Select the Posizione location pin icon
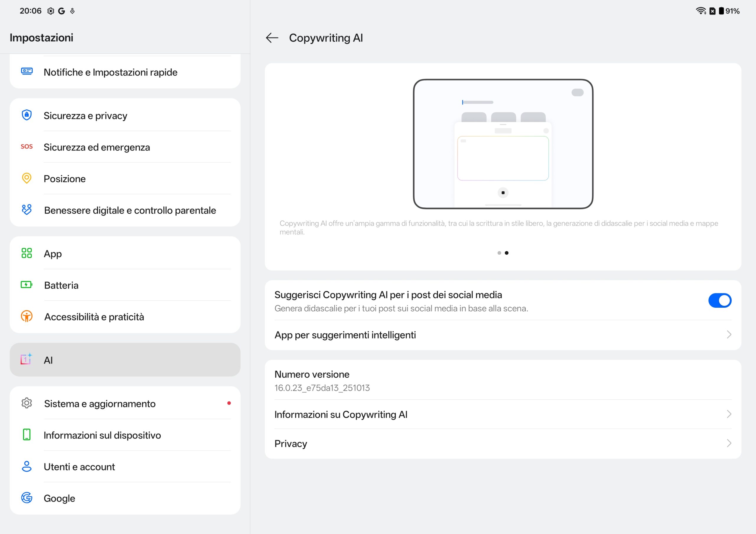This screenshot has width=756, height=534. click(27, 178)
